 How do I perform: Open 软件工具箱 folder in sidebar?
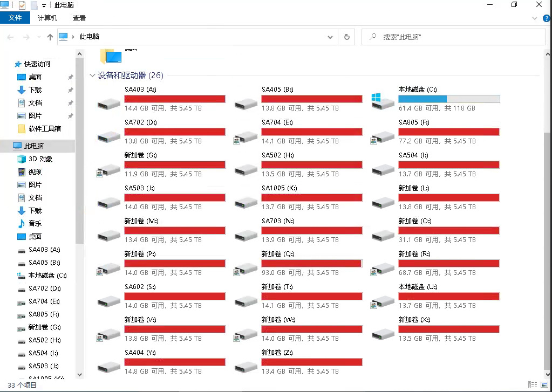45,128
